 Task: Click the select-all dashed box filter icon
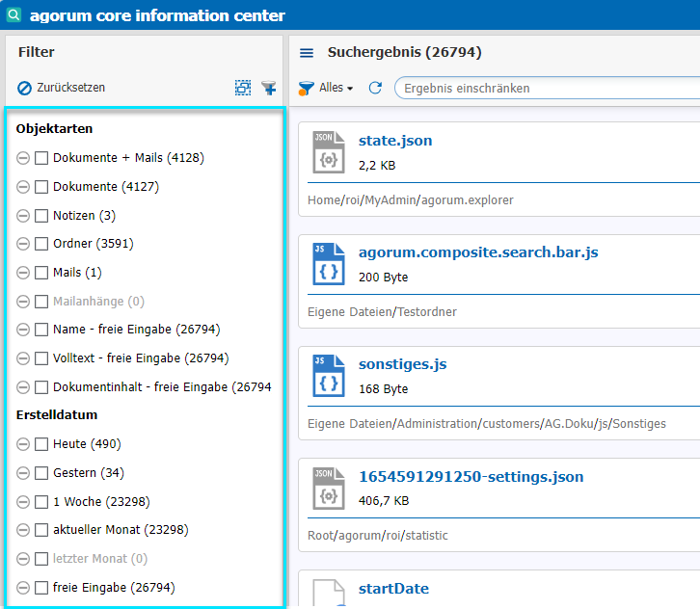point(243,88)
